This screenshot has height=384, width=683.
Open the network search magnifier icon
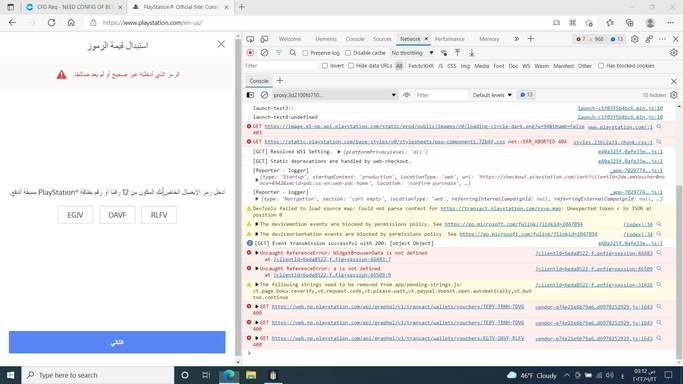pyautogui.click(x=293, y=53)
